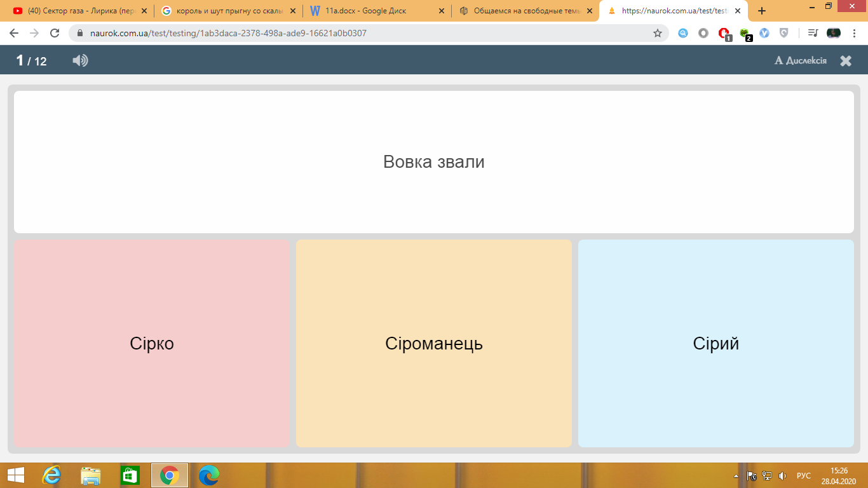The image size is (868, 488).
Task: Select the active naurok.com.ua test tab
Action: 674,11
